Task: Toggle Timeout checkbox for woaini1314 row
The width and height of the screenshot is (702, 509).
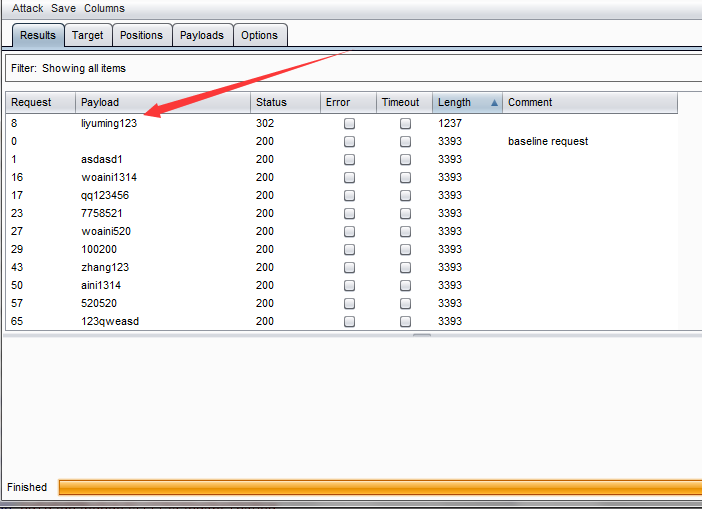Action: [405, 178]
